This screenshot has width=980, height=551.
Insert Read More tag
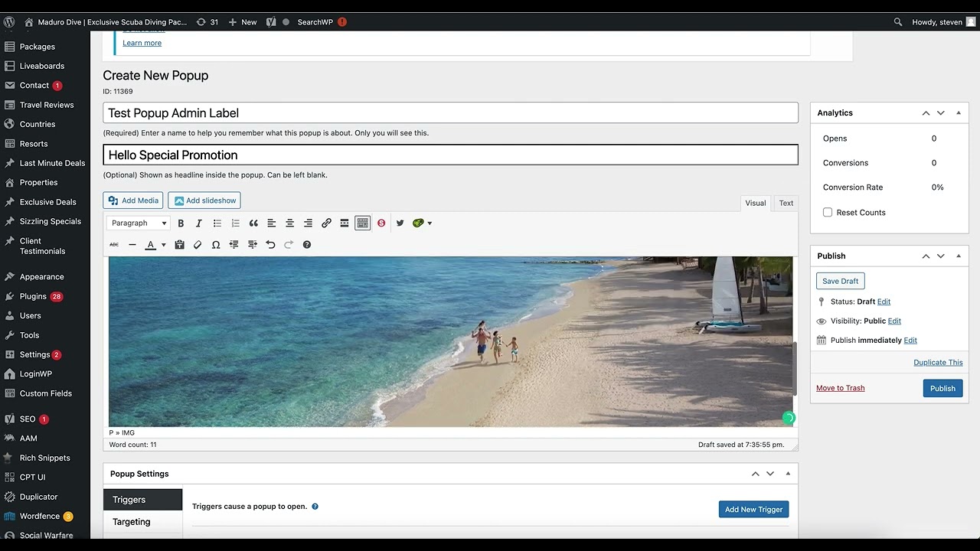coord(345,223)
